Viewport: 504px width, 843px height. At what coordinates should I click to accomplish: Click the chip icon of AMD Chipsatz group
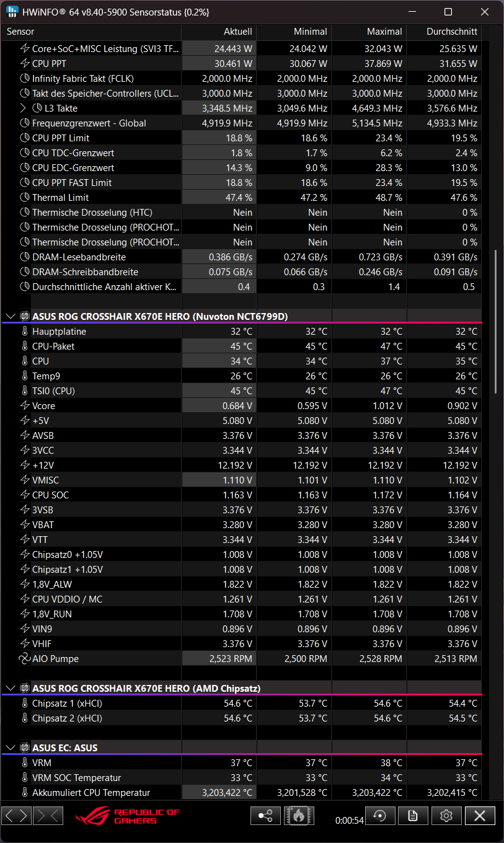[25, 688]
